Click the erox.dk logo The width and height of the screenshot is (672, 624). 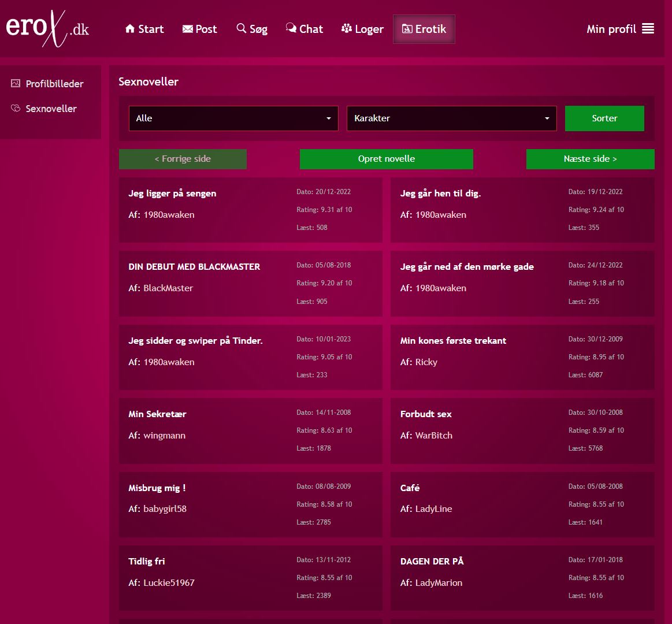47,28
